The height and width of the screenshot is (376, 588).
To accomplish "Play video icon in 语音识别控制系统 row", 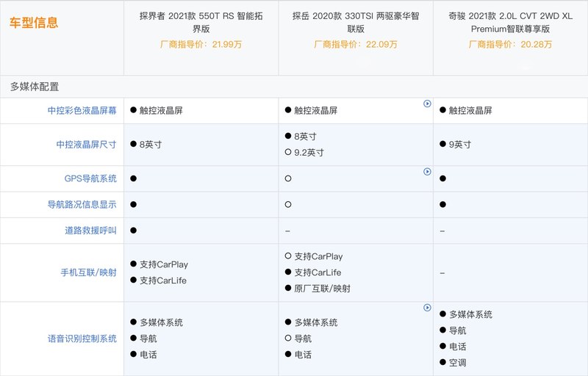I will pyautogui.click(x=427, y=308).
